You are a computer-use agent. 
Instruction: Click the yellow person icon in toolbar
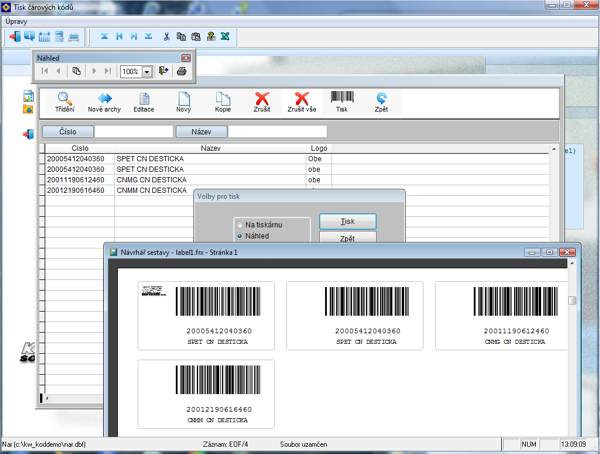coord(211,36)
